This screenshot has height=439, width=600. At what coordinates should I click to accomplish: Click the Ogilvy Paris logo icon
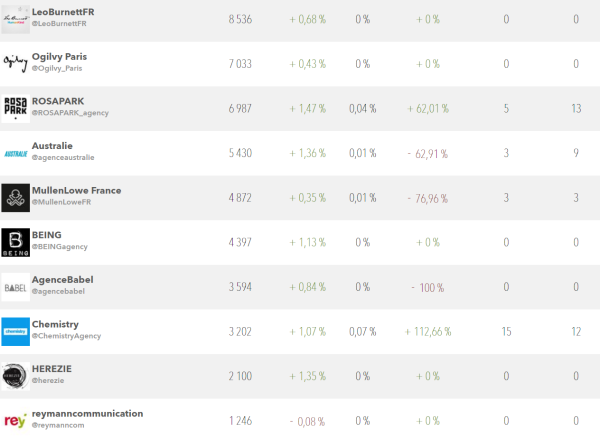tap(16, 62)
